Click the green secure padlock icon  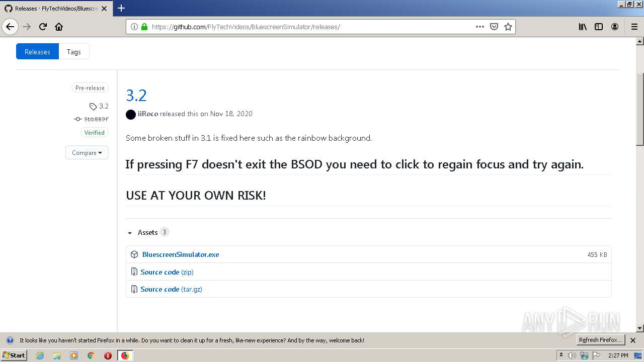(x=144, y=27)
